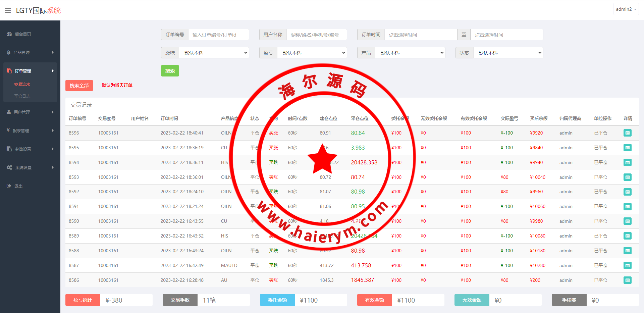644x313 pixels.
Task: Open details icon for order 8596
Action: click(627, 133)
